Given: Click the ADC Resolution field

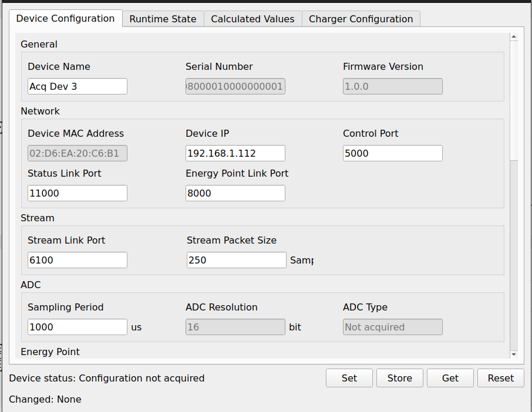Looking at the screenshot, I should coord(235,327).
